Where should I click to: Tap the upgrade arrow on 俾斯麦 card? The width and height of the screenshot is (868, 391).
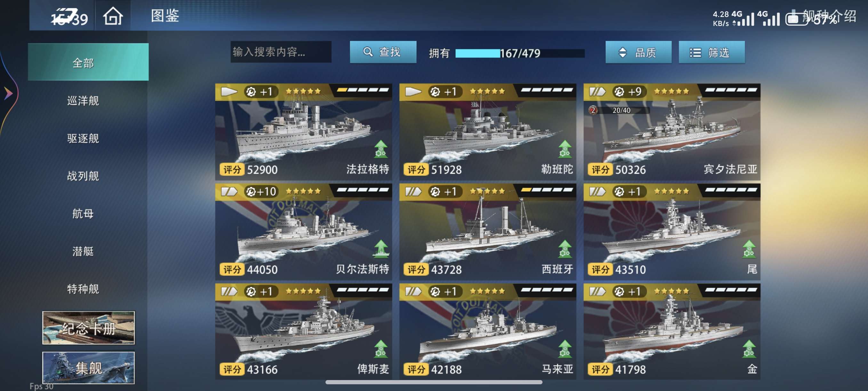pos(381,349)
